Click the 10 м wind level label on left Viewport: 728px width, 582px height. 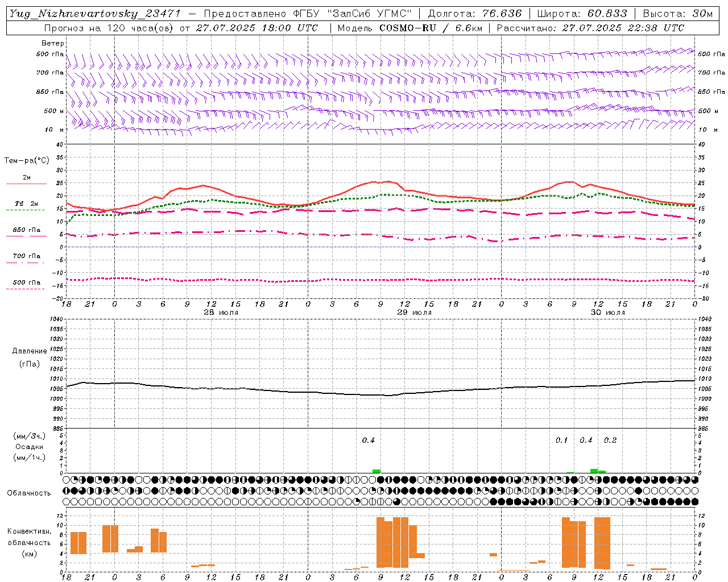coord(55,130)
